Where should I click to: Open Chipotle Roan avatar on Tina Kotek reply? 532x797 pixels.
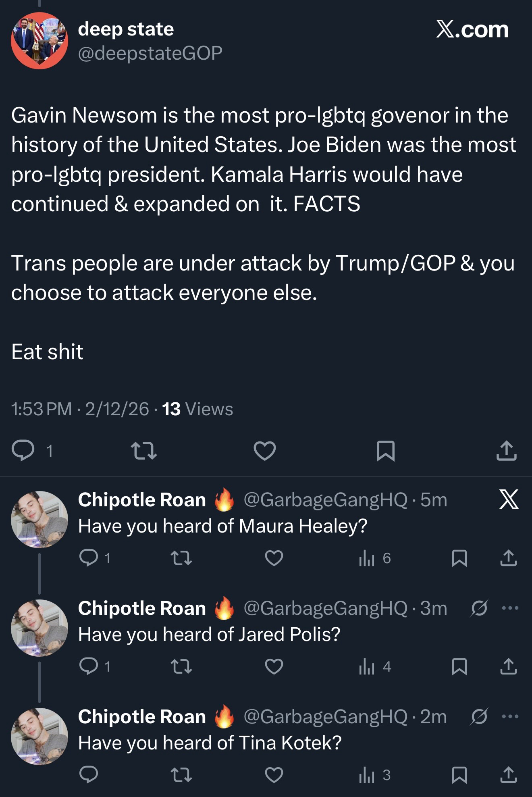tap(39, 736)
